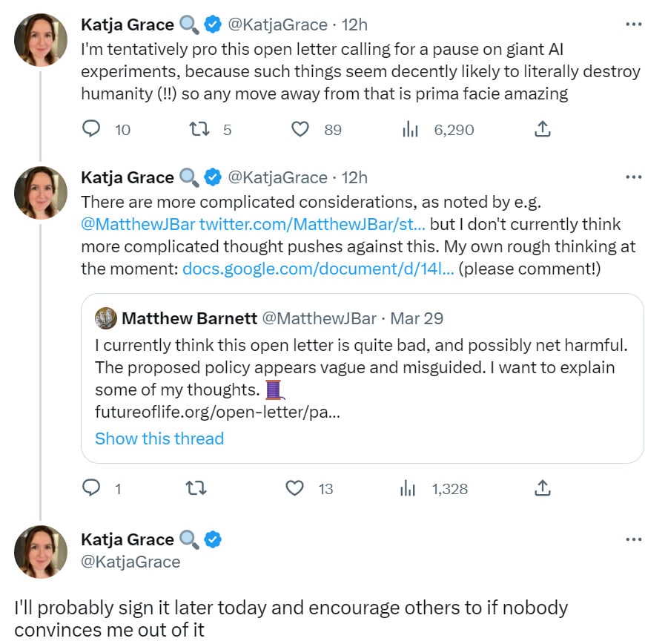Viewport: 645px width, 644px height.
Task: Open more options on third tweet
Action: (x=633, y=539)
